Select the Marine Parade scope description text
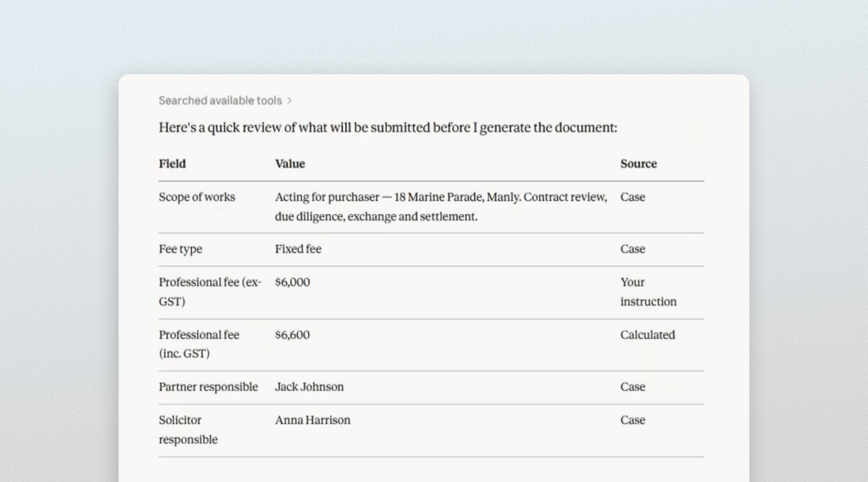The image size is (868, 482). (x=441, y=207)
